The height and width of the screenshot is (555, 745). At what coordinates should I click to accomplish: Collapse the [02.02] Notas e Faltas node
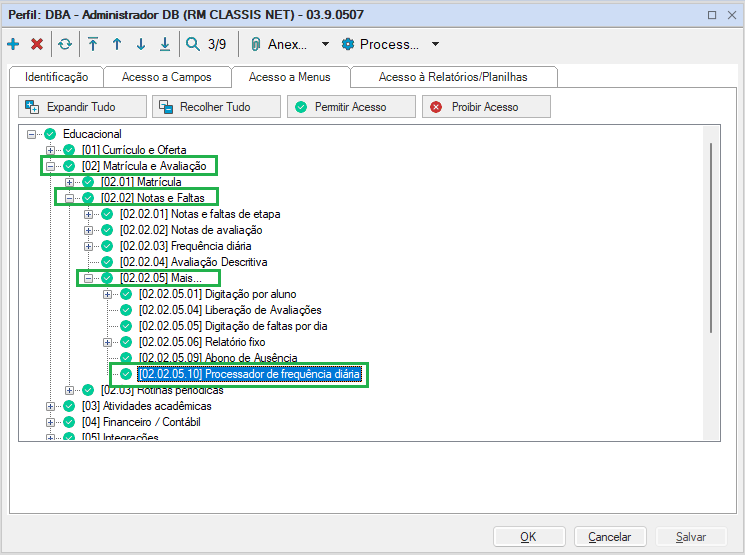click(x=69, y=198)
